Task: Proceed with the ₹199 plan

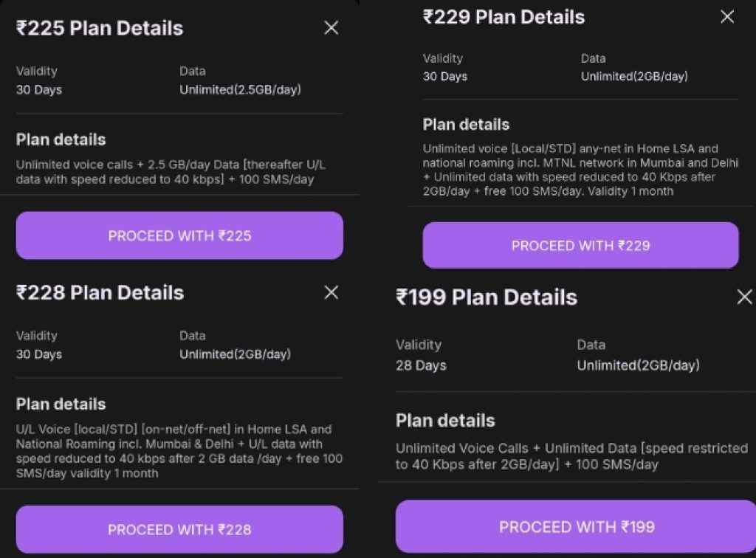Action: click(x=575, y=527)
